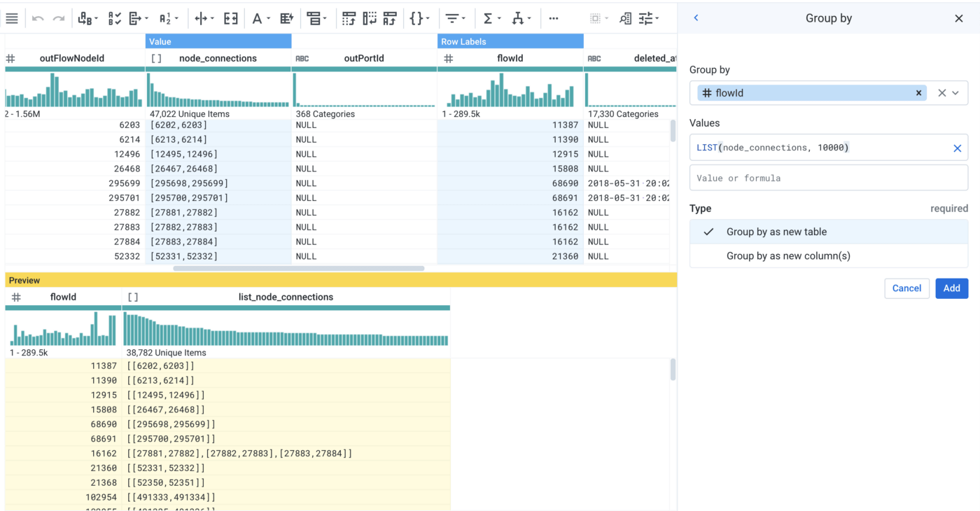Open the join/branch toolbar icon
Screen dimensions: 980x511
point(521,19)
